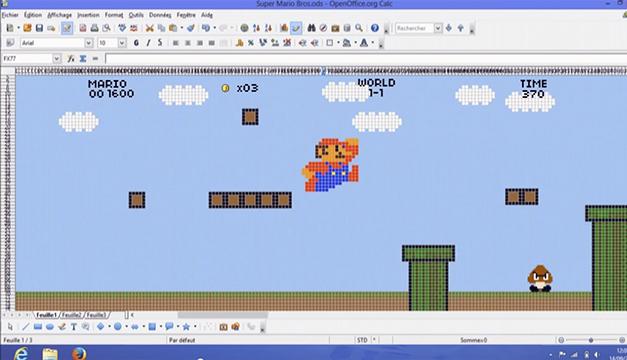
Task: Select the Rectangle drawing tool
Action: [x=38, y=327]
